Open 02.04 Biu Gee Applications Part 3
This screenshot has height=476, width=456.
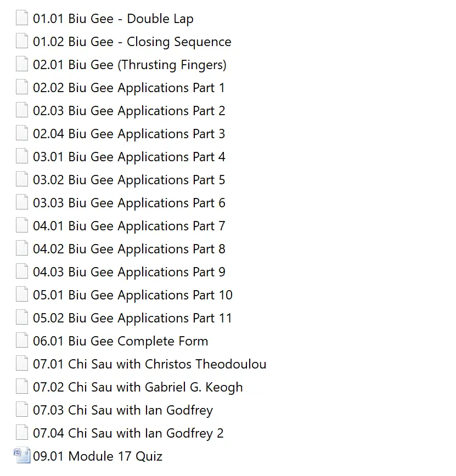coord(128,134)
